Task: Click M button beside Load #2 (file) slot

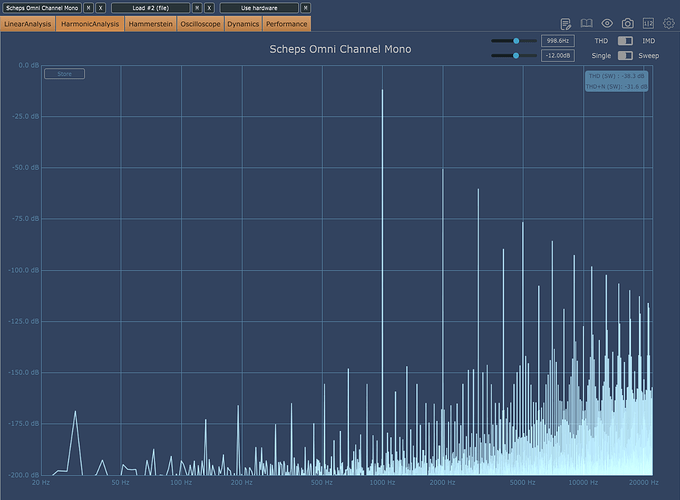Action: point(197,8)
